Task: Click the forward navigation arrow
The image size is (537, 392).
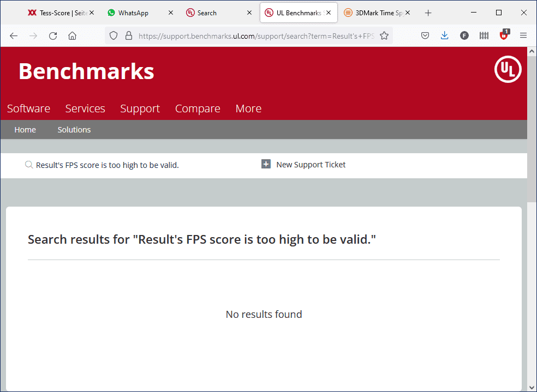Action: click(33, 36)
